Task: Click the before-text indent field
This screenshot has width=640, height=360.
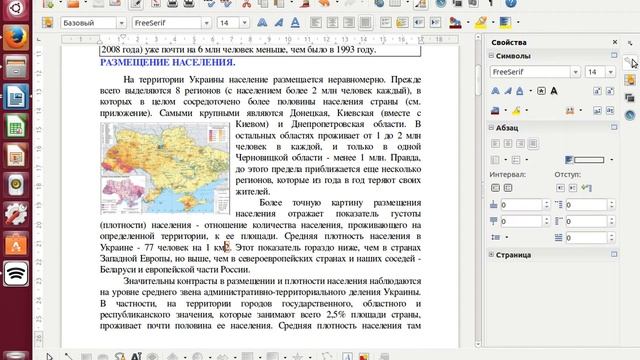Action: pos(586,204)
